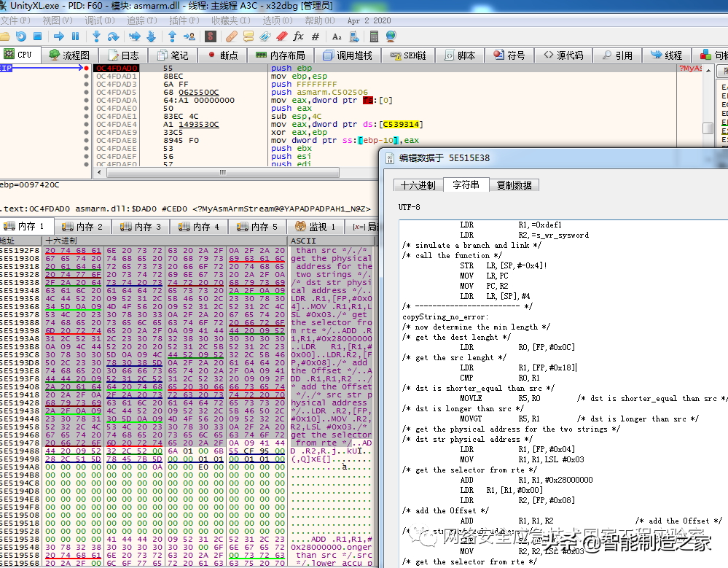Click the step over icon
Image resolution: width=728 pixels, height=568 pixels.
[113, 36]
